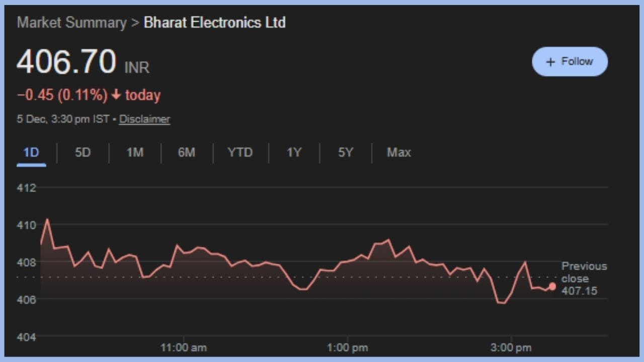644x362 pixels.
Task: Click the red end-of-day price dot
Action: click(x=552, y=286)
